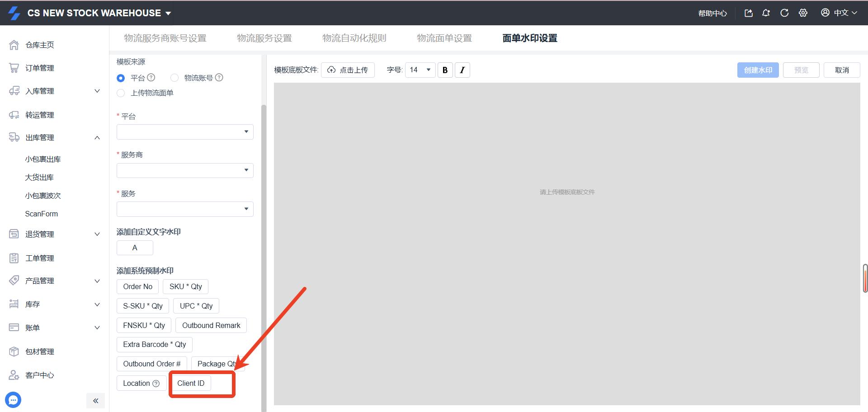Open the font size 字号 dropdown

(x=420, y=70)
